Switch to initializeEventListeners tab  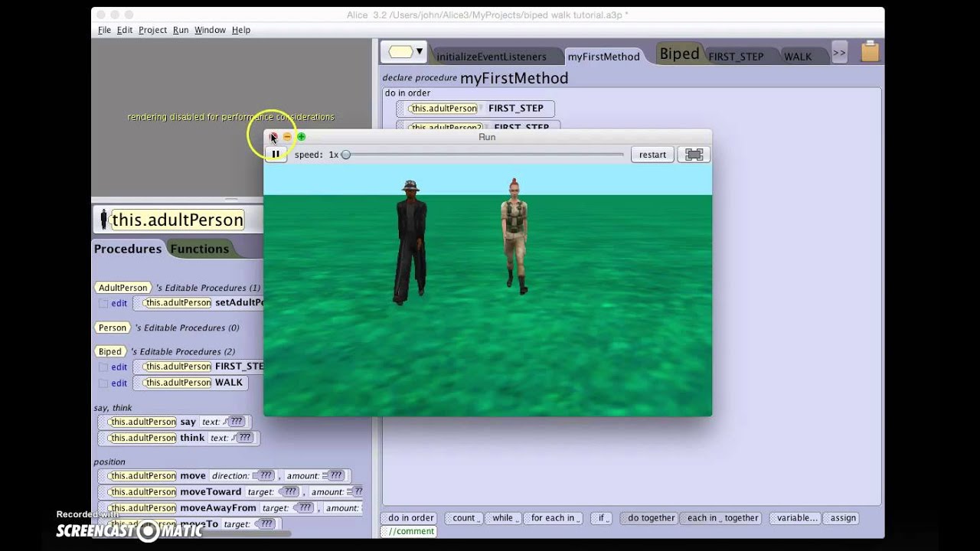pyautogui.click(x=491, y=57)
